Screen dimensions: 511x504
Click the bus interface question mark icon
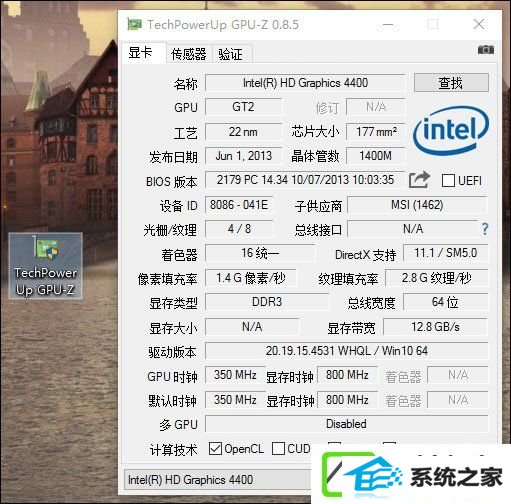(485, 229)
